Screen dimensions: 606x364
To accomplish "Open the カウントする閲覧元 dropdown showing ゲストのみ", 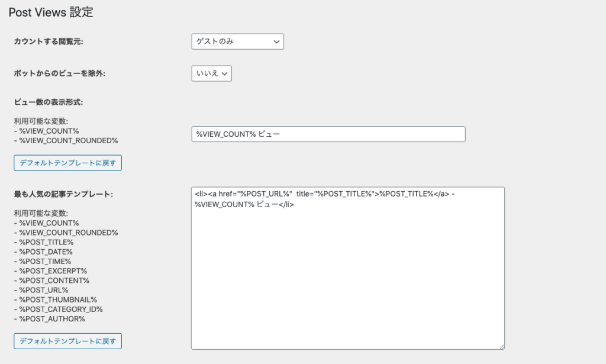I will pos(237,41).
